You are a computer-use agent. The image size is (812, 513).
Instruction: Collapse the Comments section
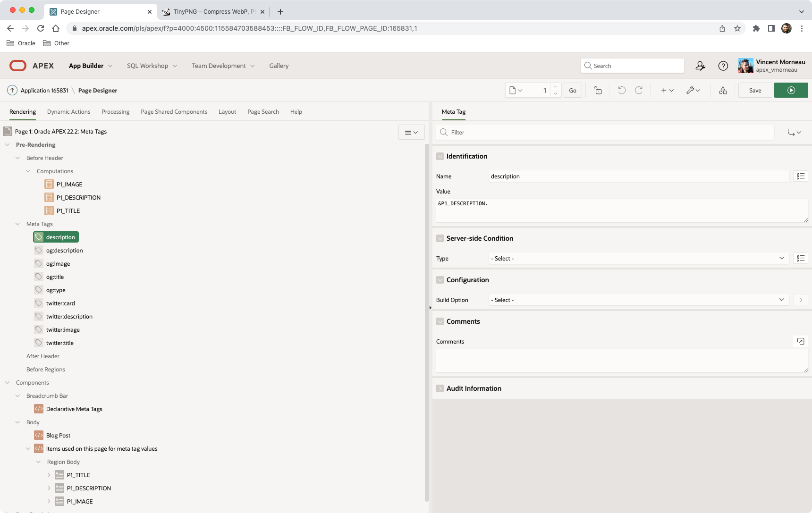tap(440, 321)
